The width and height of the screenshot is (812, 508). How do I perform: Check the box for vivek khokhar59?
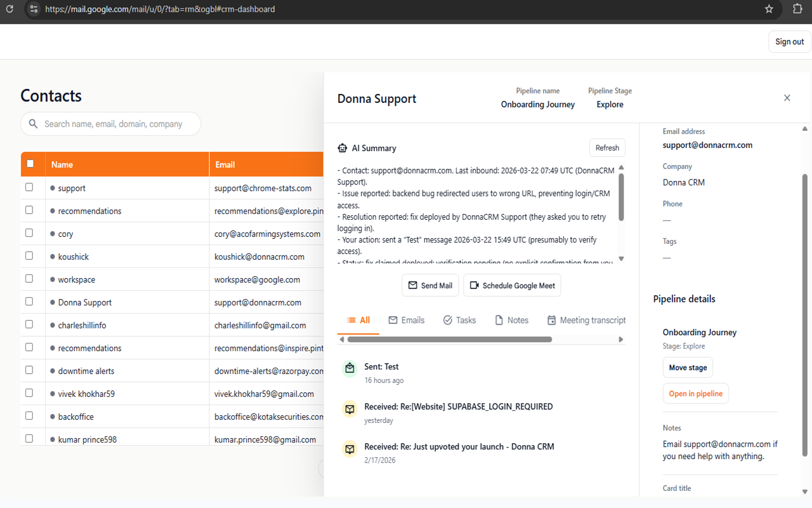[29, 393]
